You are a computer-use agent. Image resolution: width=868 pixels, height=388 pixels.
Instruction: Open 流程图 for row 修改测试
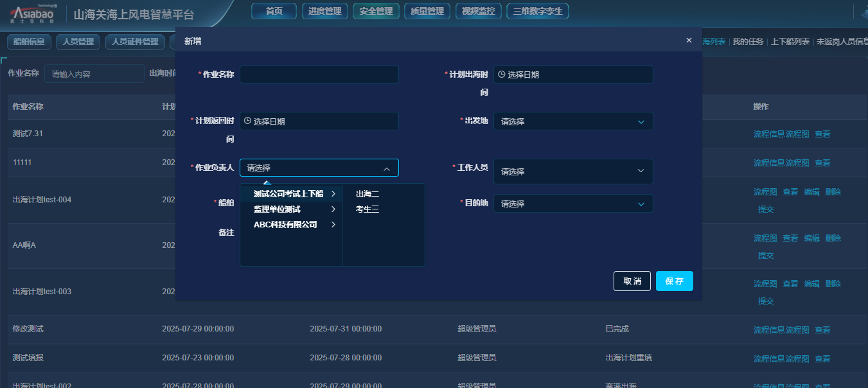click(797, 330)
